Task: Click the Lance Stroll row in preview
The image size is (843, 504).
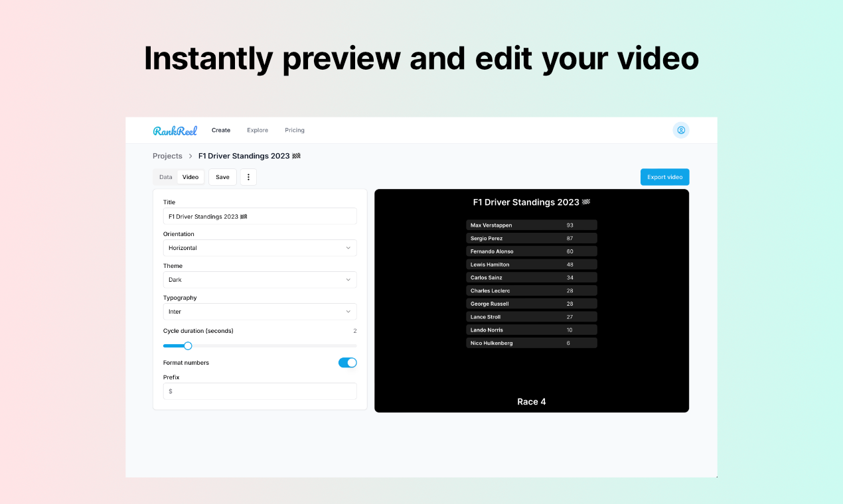Action: (532, 317)
